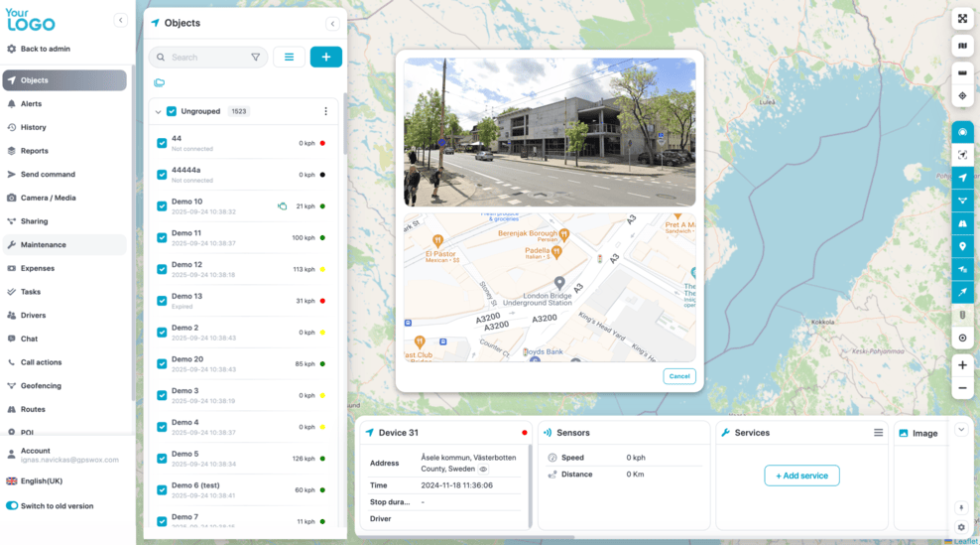
Task: Open Camera / Media menu item
Action: (x=64, y=198)
